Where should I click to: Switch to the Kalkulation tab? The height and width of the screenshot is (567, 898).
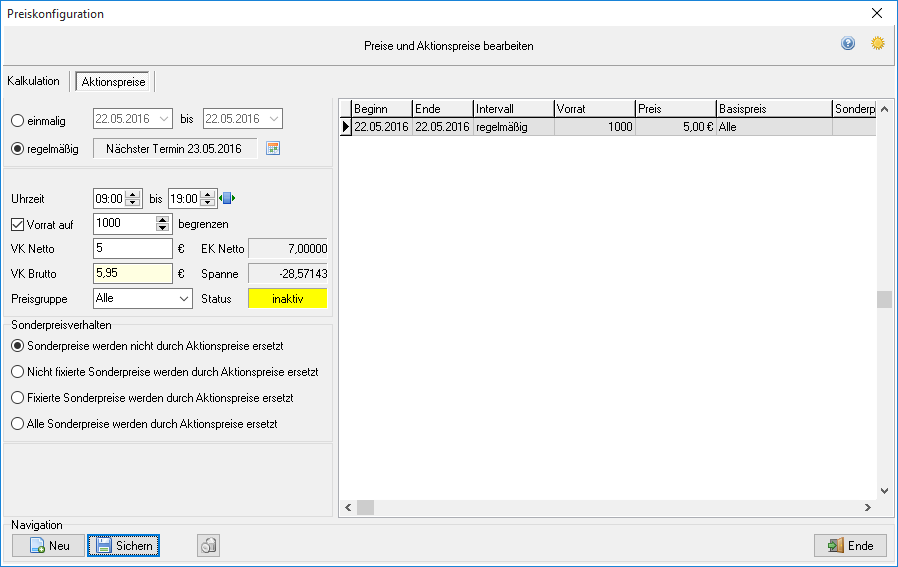(34, 81)
